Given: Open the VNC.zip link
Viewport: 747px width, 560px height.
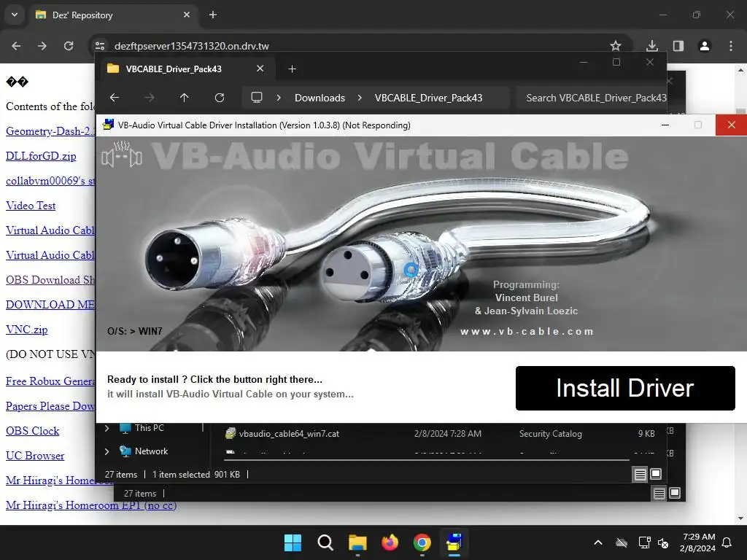Looking at the screenshot, I should [x=27, y=330].
